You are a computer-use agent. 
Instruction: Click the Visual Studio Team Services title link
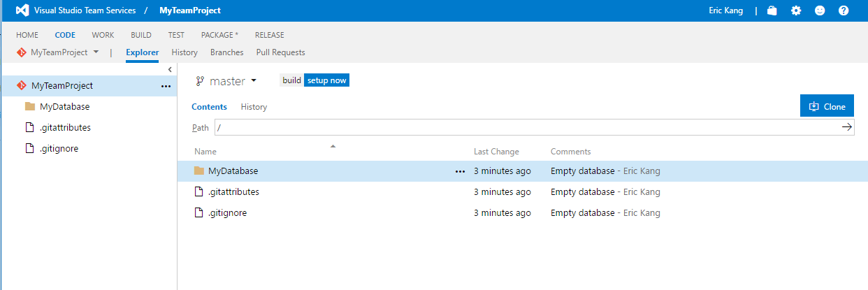[x=84, y=10]
